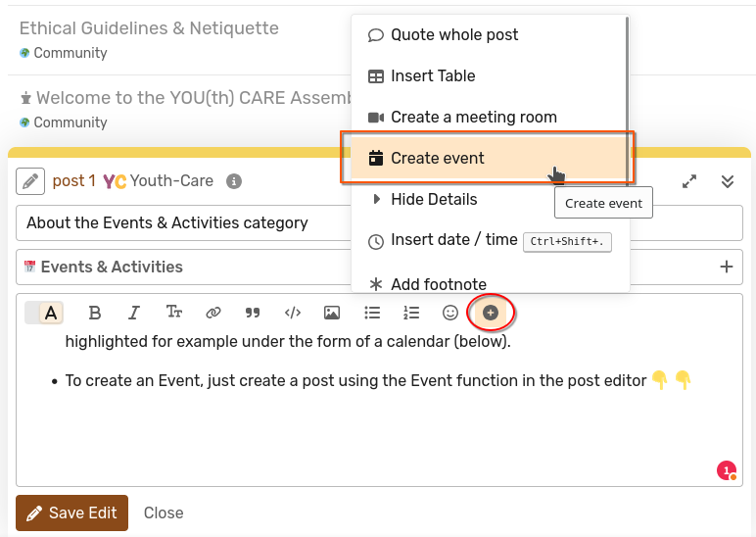
Task: Select Create event from the menu
Action: point(438,158)
